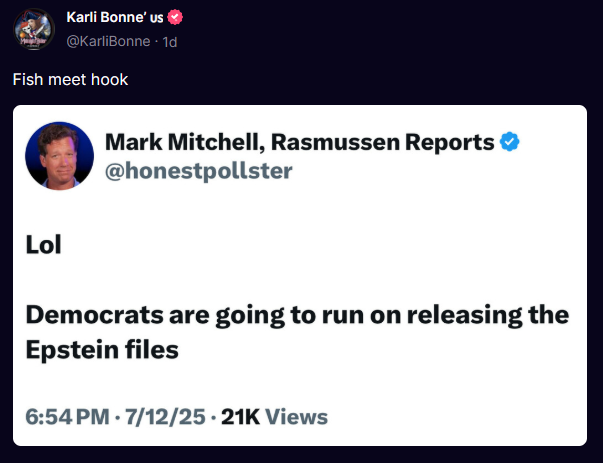Click the 'Democrats are going to run' line

tap(200, 315)
